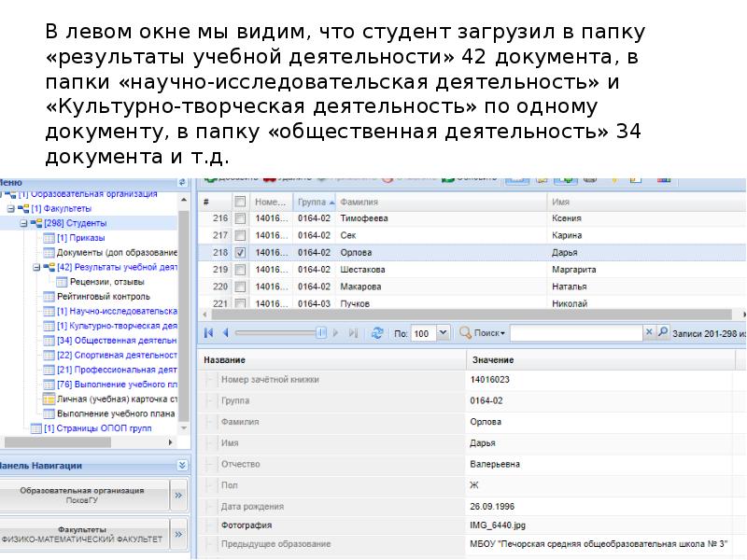This screenshot has width=747, height=560.
Task: Click the menu tree scroll-up arrow
Action: 183,201
